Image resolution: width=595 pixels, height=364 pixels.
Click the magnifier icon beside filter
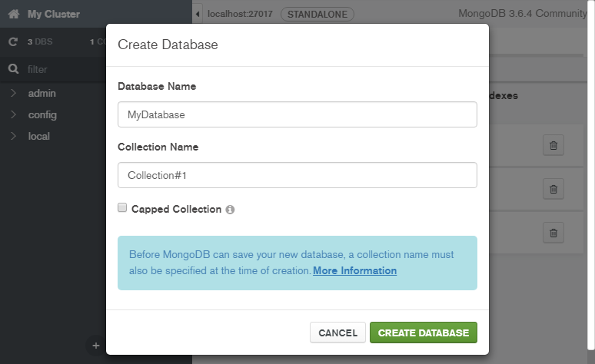click(x=13, y=69)
